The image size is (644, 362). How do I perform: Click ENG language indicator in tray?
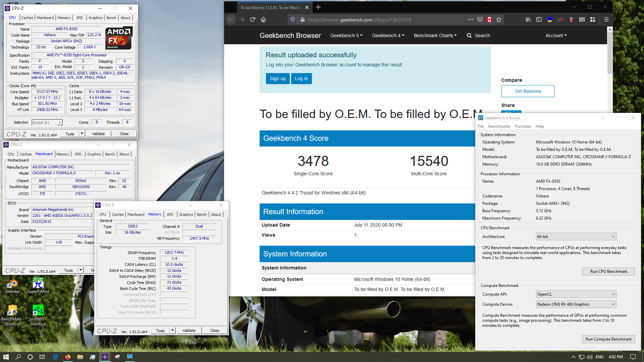pos(600,357)
